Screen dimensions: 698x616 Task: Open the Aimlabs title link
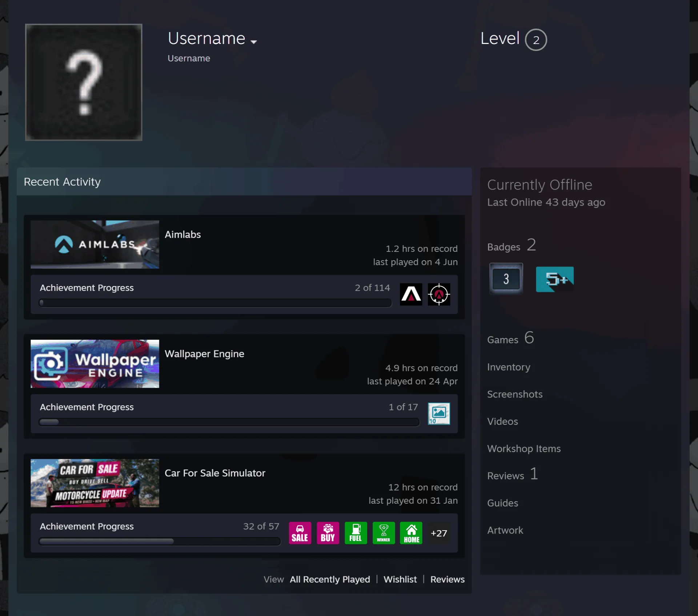click(x=182, y=235)
